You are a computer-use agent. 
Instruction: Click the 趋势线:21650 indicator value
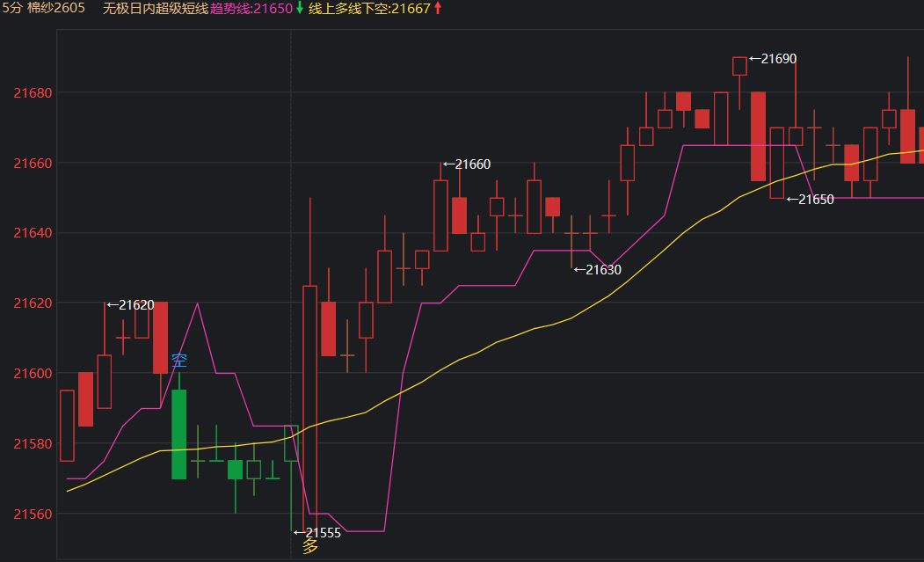pyautogui.click(x=251, y=9)
